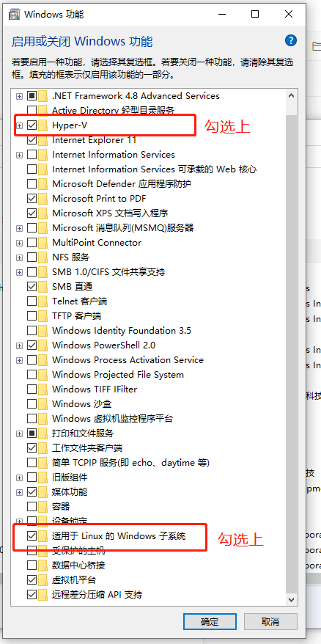Click the scrollbar down arrow in feature list

click(x=292, y=599)
